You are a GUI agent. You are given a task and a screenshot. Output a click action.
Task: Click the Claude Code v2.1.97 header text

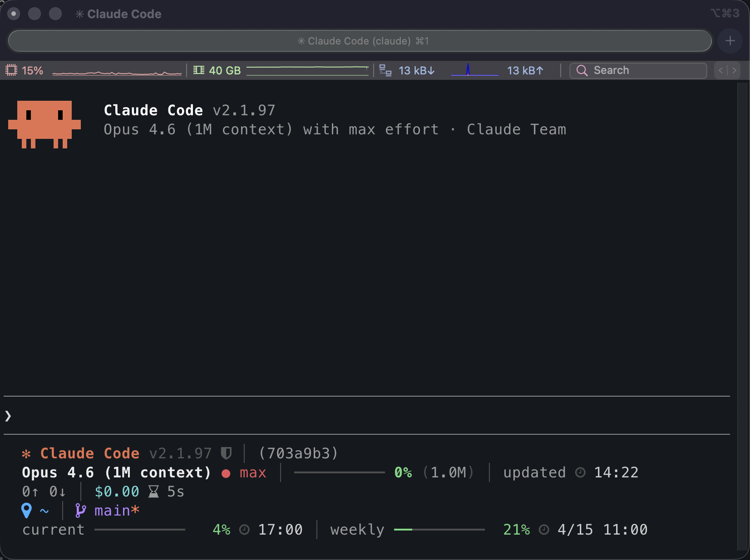[190, 110]
